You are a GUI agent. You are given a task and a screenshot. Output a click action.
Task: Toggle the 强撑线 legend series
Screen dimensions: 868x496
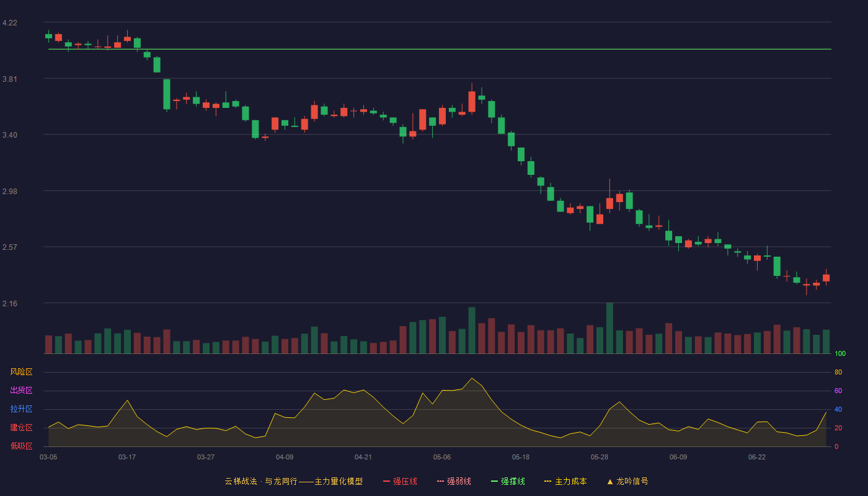(508, 481)
